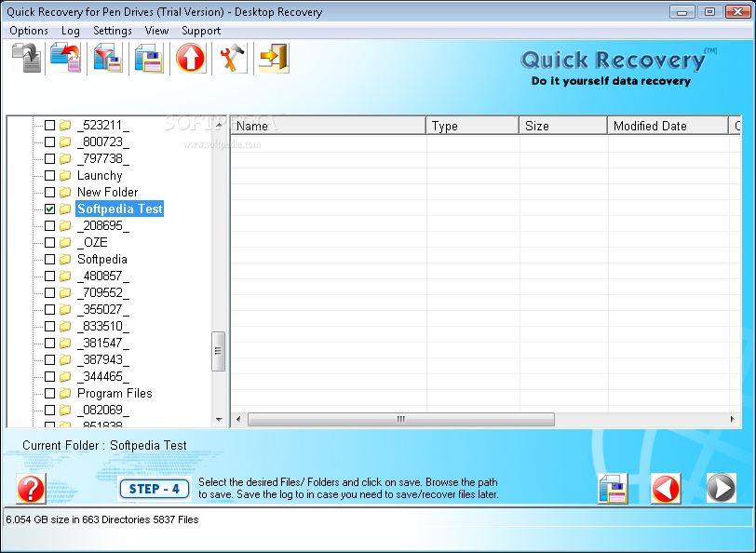Sort by the Size column header

(x=563, y=126)
